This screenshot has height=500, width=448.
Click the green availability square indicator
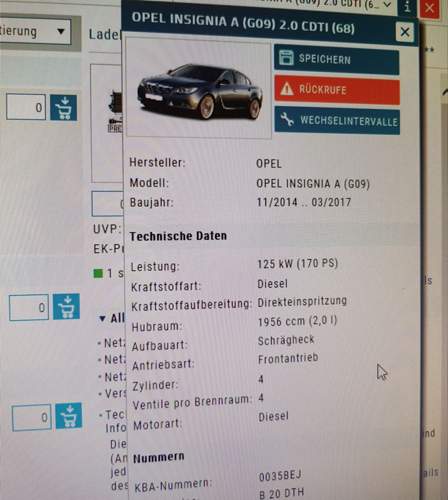click(x=99, y=274)
